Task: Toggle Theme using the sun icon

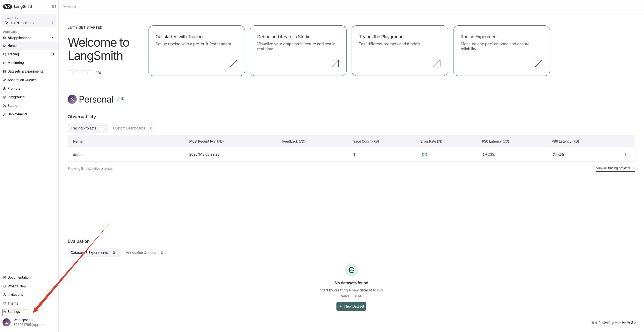Action: click(5, 303)
